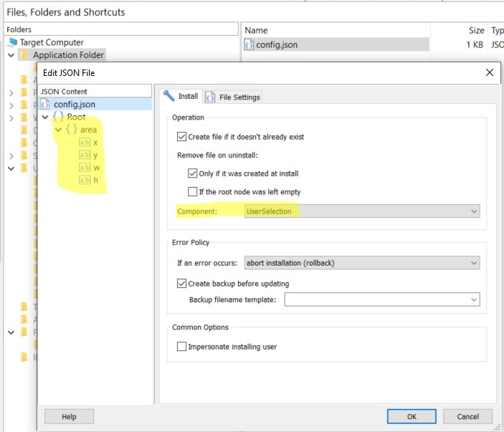Screen dimensions: 504x432
Task: Select the Install tab
Action: [181, 96]
